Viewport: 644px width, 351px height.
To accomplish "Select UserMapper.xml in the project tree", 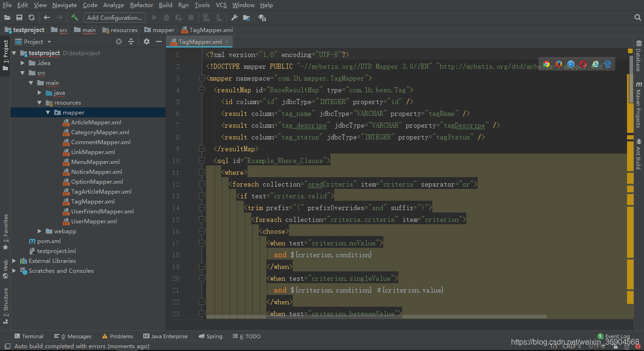I will [x=90, y=221].
